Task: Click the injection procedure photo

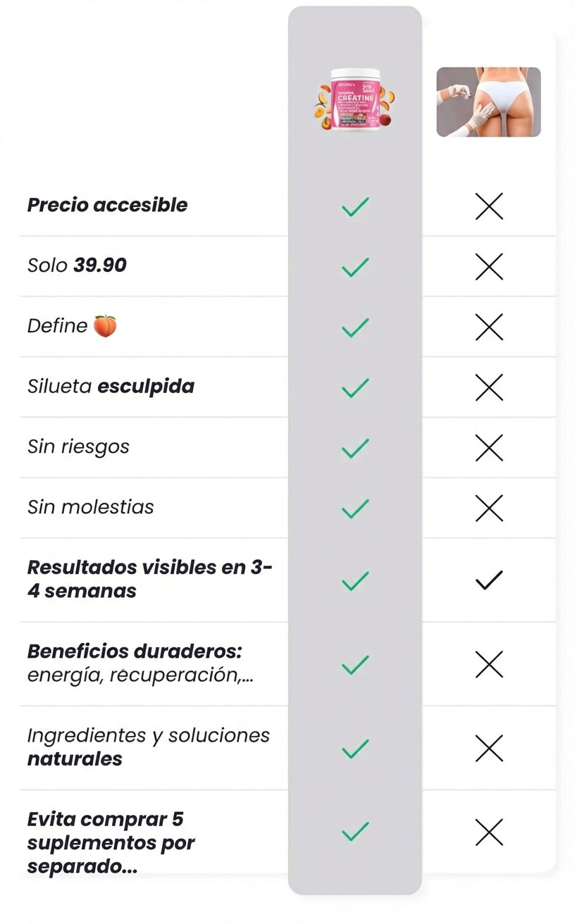Action: pyautogui.click(x=488, y=101)
